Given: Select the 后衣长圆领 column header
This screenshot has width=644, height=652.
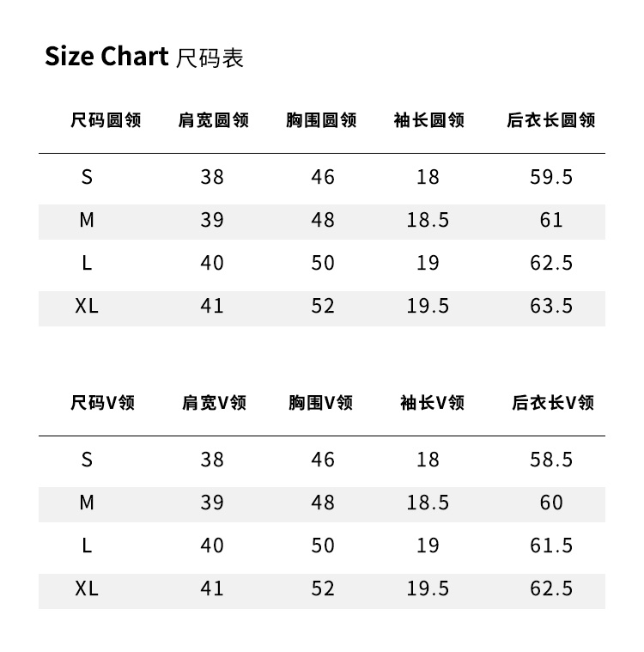Looking at the screenshot, I should coord(550,120).
